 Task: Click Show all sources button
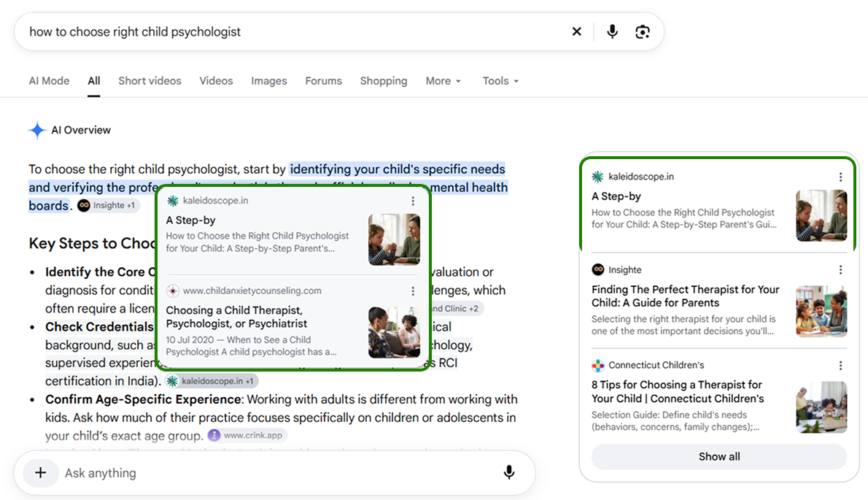pos(719,457)
